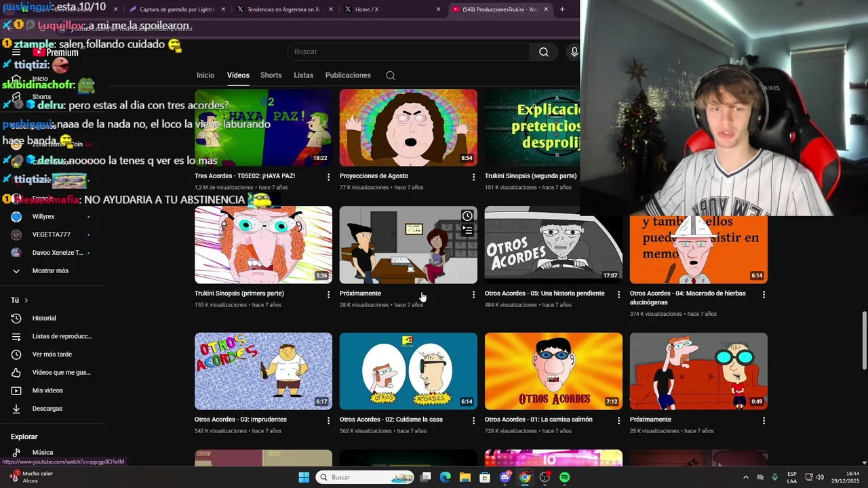Add Próximamente thumbnail to queue icon

(467, 231)
